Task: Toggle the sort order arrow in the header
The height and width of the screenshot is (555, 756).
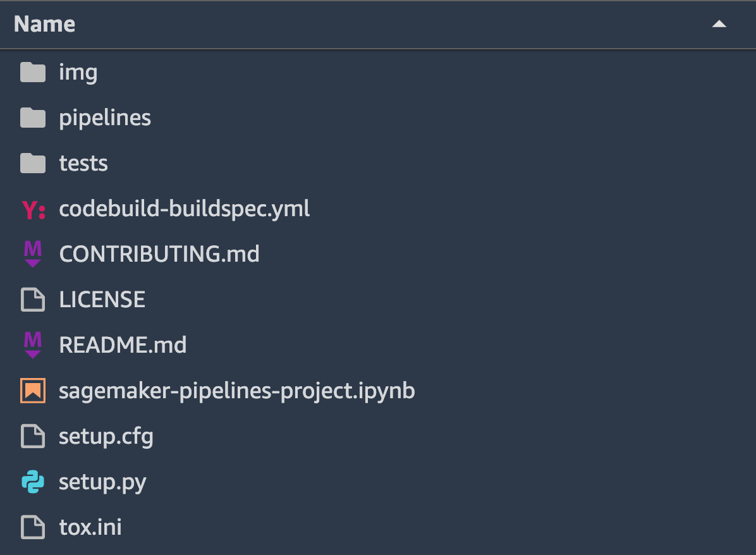Action: (x=719, y=25)
